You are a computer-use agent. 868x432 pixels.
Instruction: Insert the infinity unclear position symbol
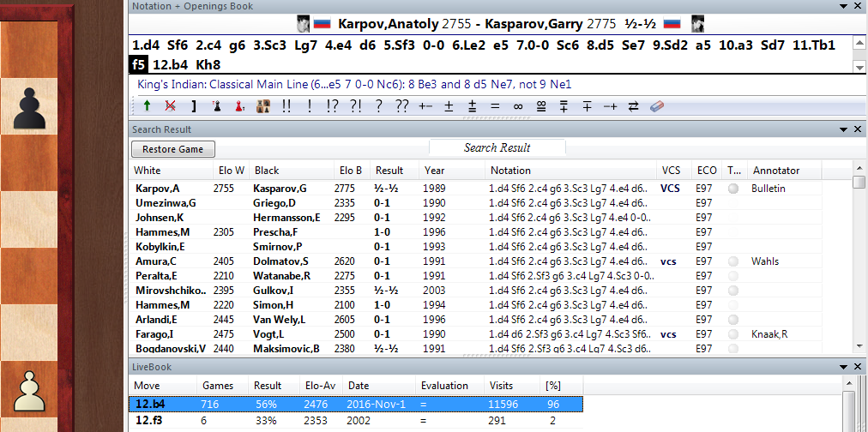(x=517, y=106)
